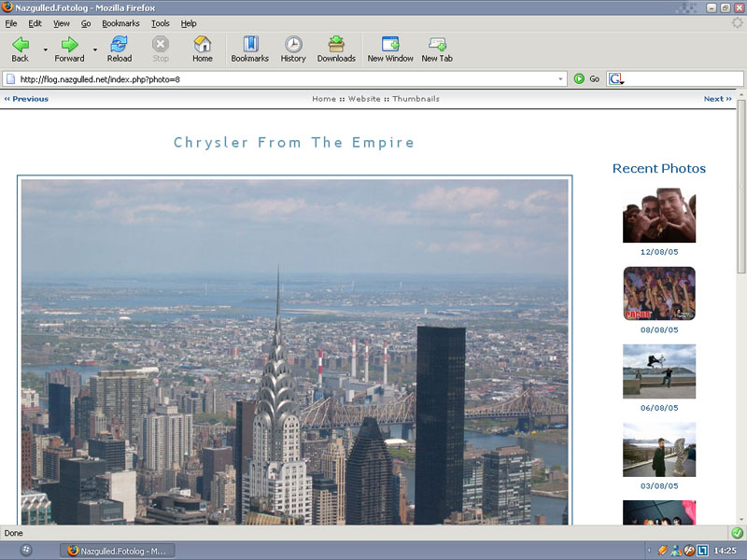
Task: Click the Previous photo link
Action: 26,99
